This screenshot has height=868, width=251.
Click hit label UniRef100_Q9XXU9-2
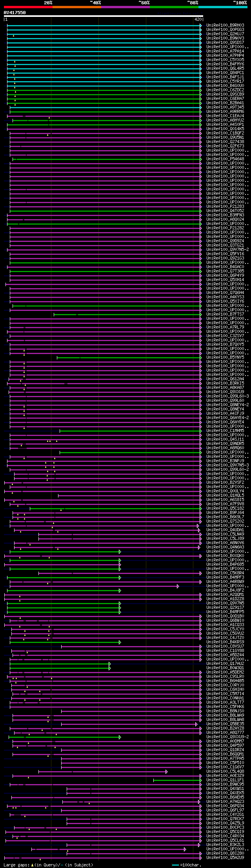point(227,737)
